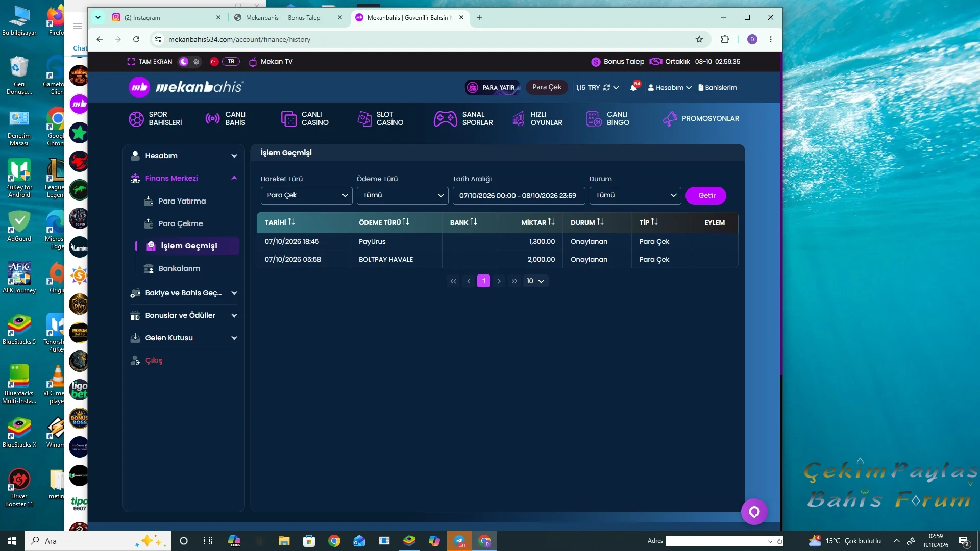Open Bonus Talep link
Screen dimensions: 980x551
(x=618, y=62)
